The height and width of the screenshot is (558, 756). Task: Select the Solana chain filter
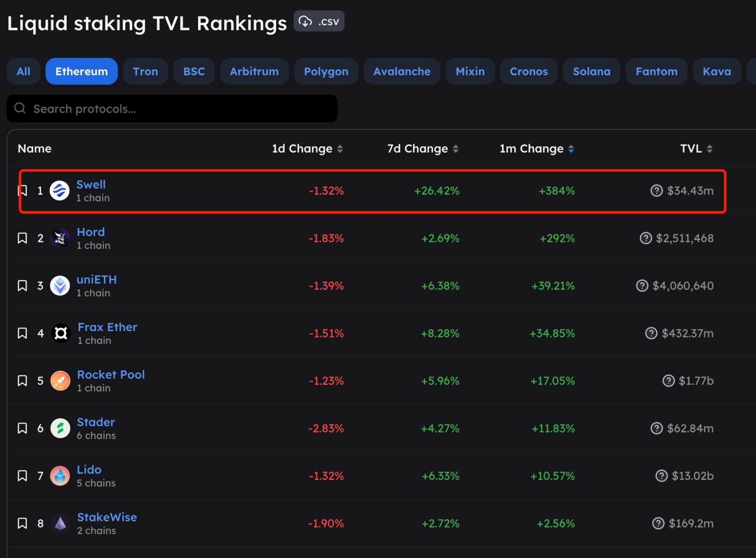[x=591, y=72]
